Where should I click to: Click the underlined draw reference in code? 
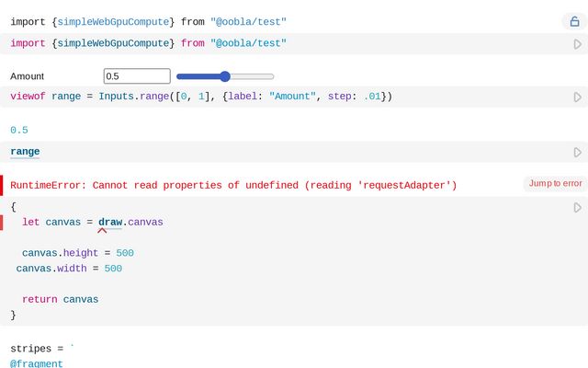point(110,222)
